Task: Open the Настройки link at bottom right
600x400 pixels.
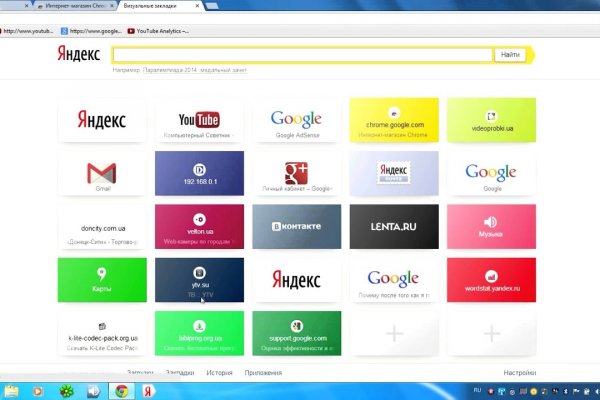Action: pos(519,372)
